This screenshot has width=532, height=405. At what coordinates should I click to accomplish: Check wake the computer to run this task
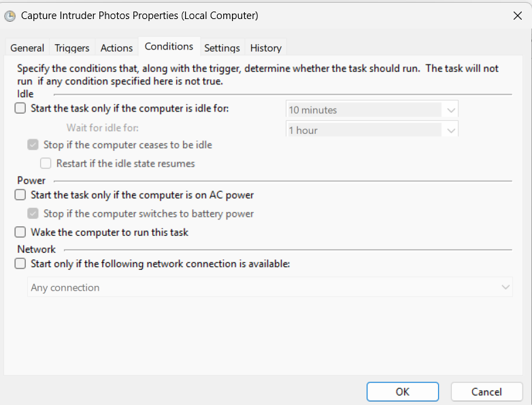(x=20, y=232)
